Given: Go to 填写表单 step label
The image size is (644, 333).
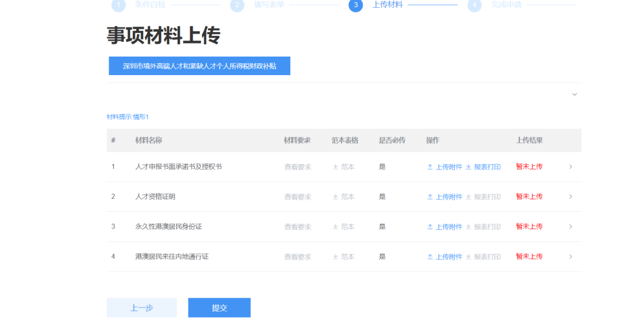Looking at the screenshot, I should click(x=269, y=5).
